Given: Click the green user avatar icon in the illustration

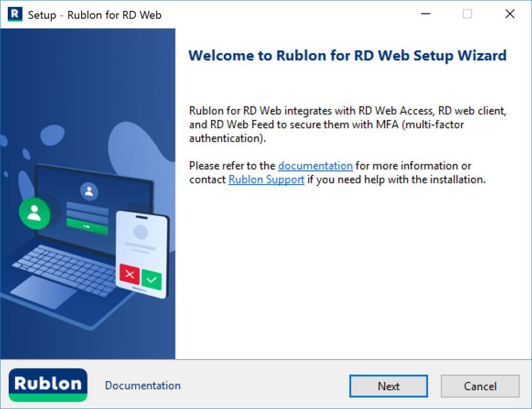Looking at the screenshot, I should click(34, 214).
